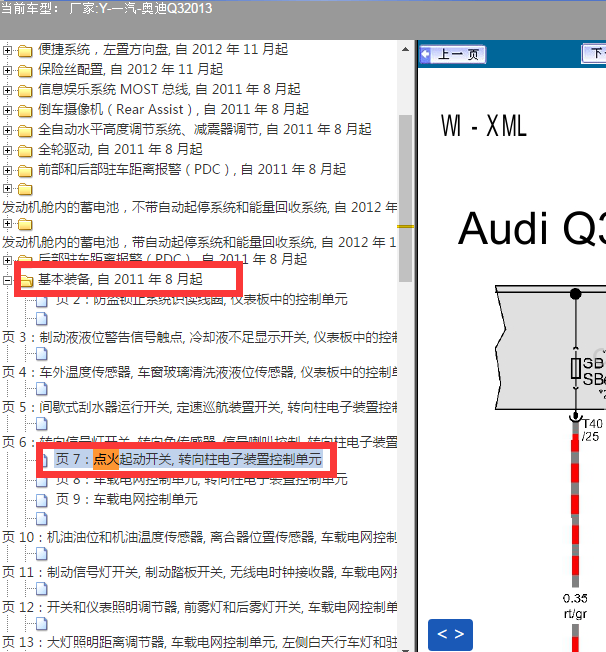Expand the 后部驻车距离报警 folder node
This screenshot has width=606, height=652.
click(7, 260)
